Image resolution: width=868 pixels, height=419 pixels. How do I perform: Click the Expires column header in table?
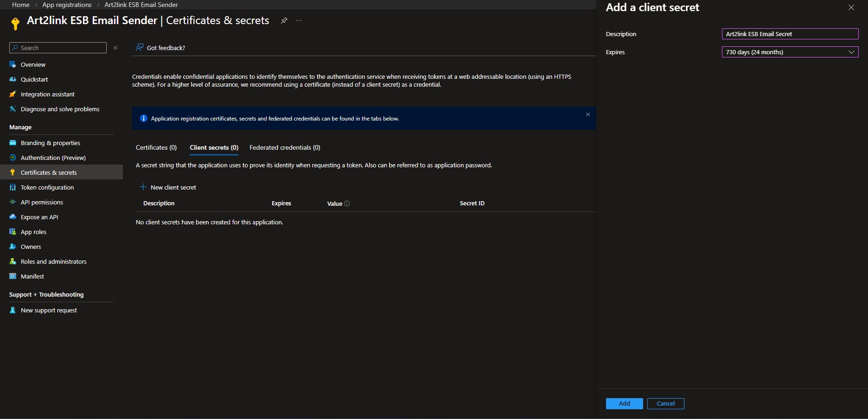(x=281, y=203)
